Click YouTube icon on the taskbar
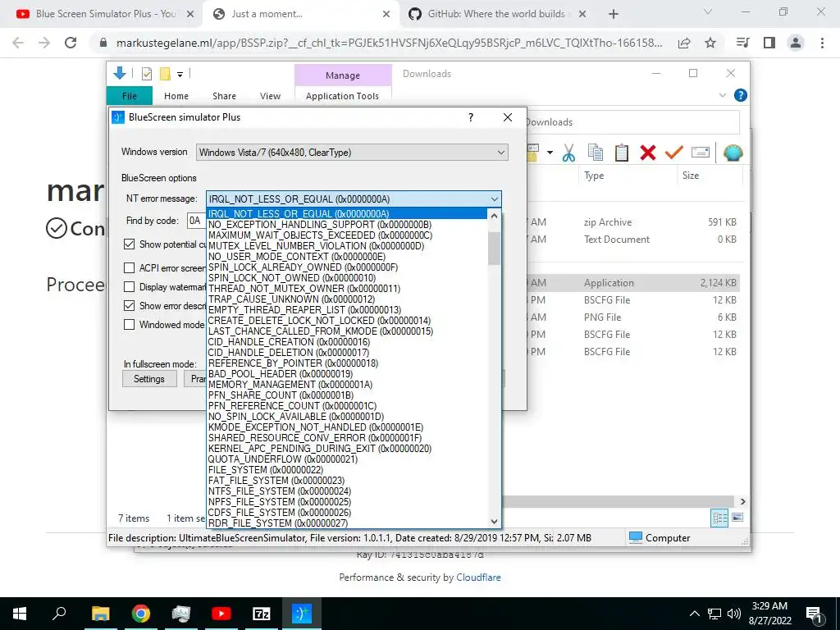840x630 pixels. (x=221, y=614)
